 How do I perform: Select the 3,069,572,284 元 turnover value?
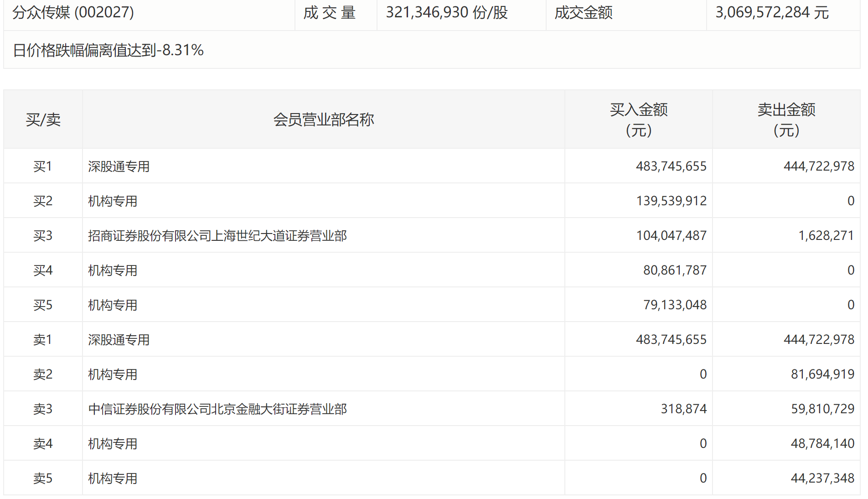[772, 13]
